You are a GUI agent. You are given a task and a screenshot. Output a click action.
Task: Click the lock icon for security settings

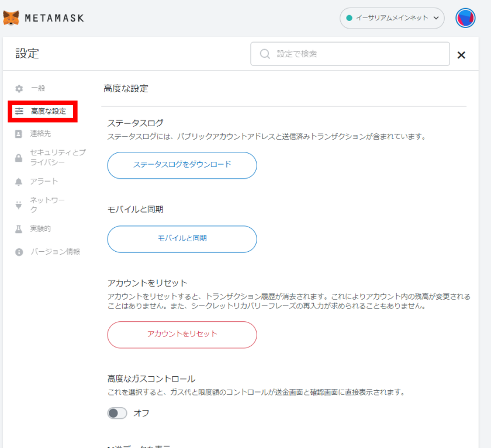tap(19, 158)
